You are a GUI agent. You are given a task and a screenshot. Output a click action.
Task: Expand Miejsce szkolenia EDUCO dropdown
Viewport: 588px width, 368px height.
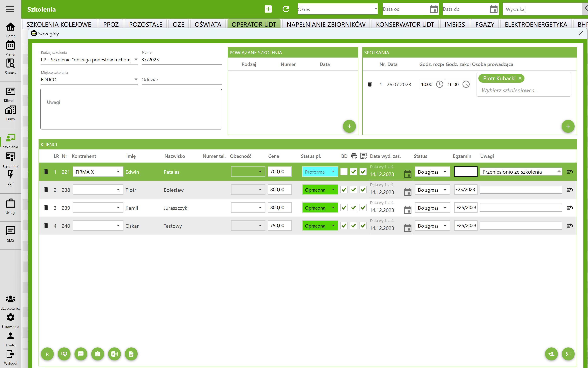click(136, 79)
